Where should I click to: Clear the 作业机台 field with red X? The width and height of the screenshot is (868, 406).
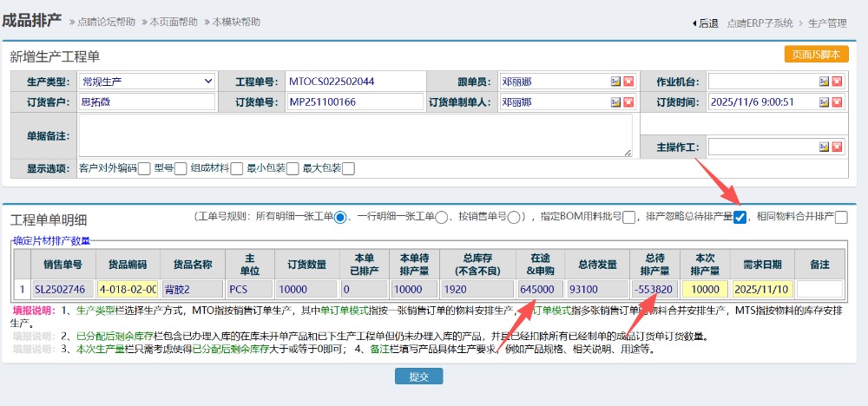click(x=837, y=82)
